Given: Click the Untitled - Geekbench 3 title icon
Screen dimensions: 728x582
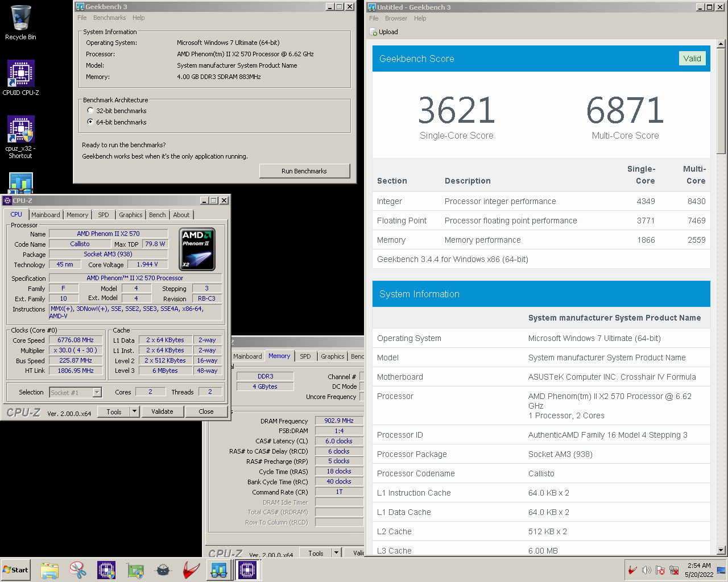Looking at the screenshot, I should point(372,7).
